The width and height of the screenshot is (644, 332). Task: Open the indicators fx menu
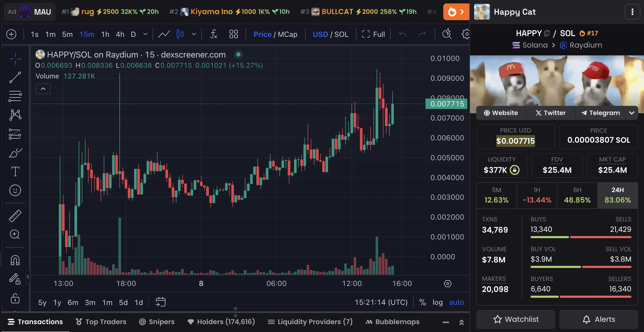tap(214, 34)
